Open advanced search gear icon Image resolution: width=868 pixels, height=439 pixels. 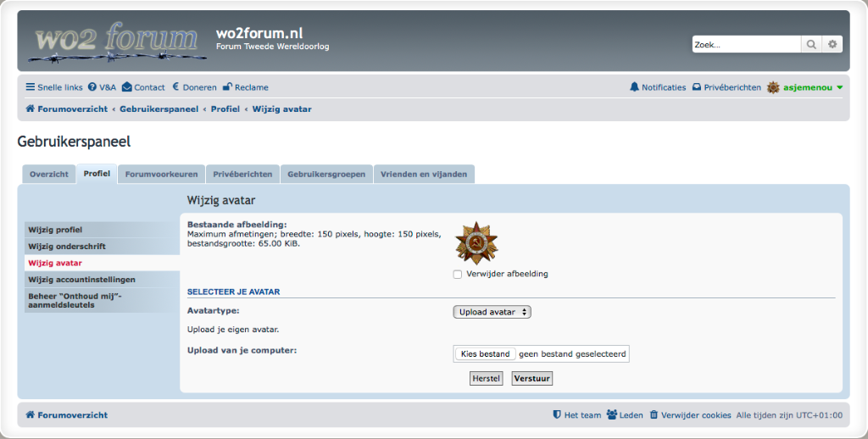pyautogui.click(x=833, y=44)
